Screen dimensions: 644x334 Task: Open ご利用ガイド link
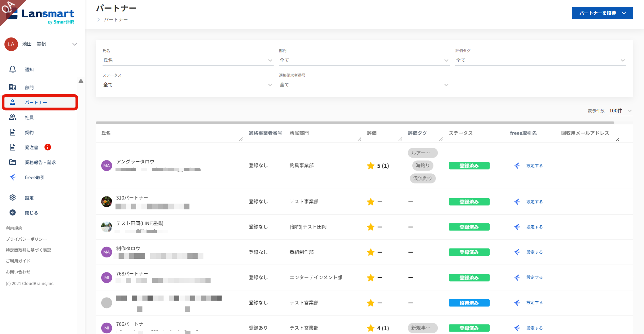18,261
